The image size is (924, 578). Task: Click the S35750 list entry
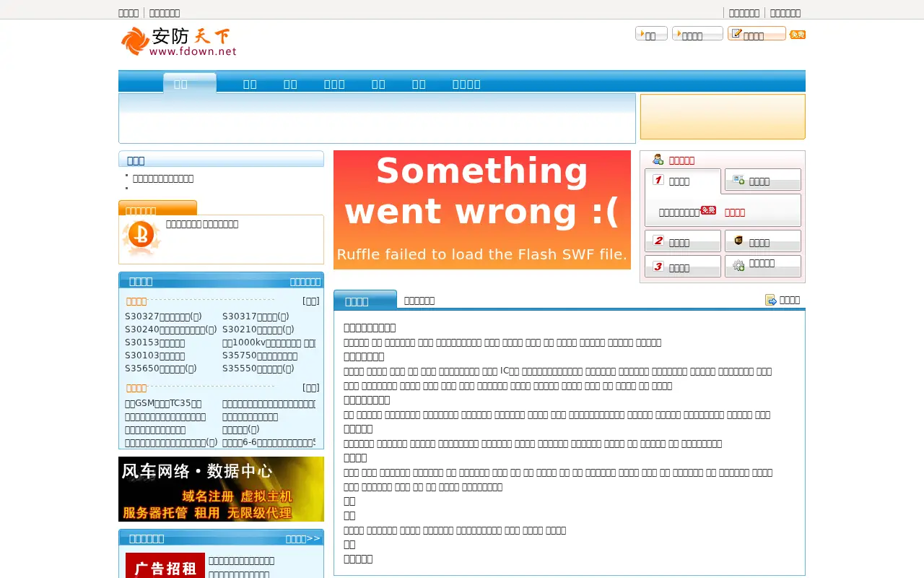tap(260, 355)
